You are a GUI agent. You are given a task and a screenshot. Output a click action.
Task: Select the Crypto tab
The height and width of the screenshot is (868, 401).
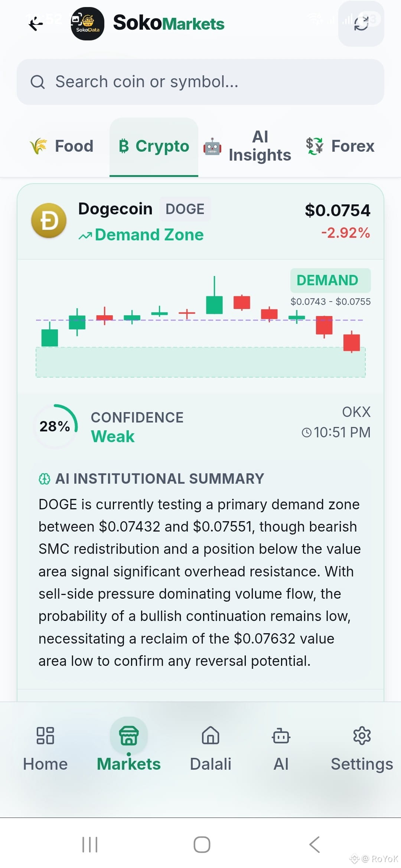[x=154, y=146]
